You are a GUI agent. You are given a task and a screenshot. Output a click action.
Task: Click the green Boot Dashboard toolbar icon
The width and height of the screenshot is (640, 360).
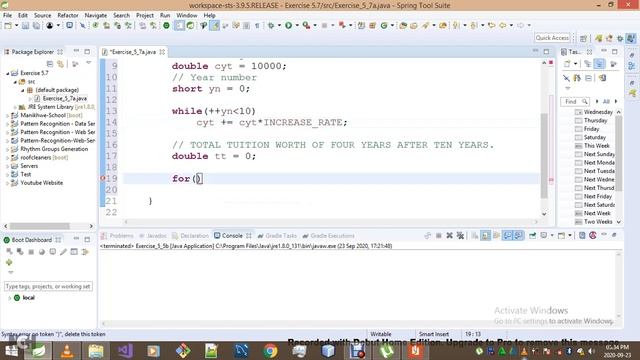(166, 26)
